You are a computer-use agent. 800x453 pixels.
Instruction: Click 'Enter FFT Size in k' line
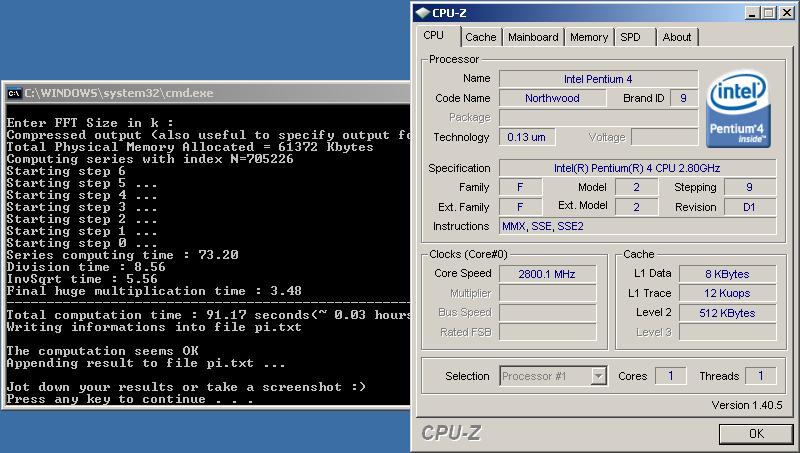click(x=90, y=123)
